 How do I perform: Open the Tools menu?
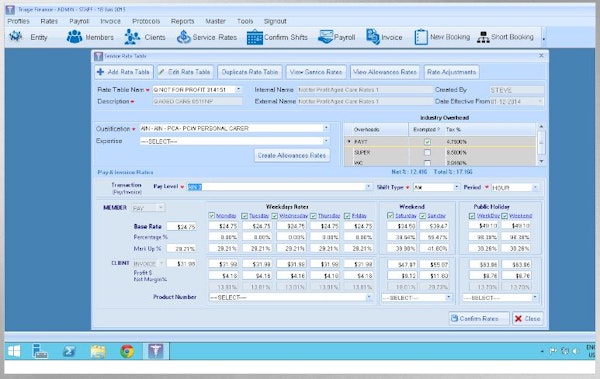245,21
